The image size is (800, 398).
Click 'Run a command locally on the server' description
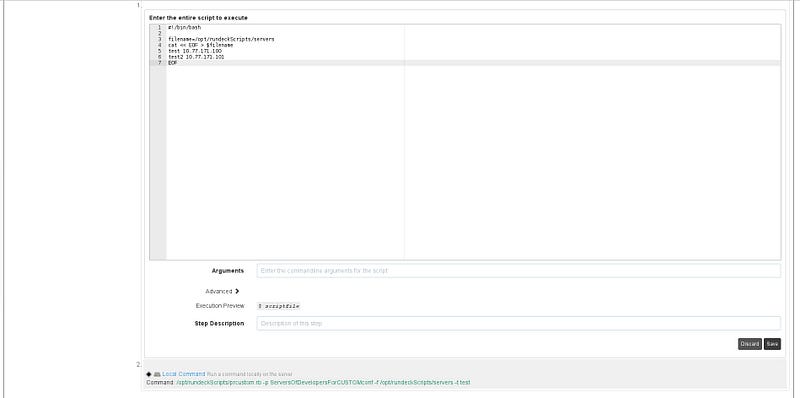(249, 375)
